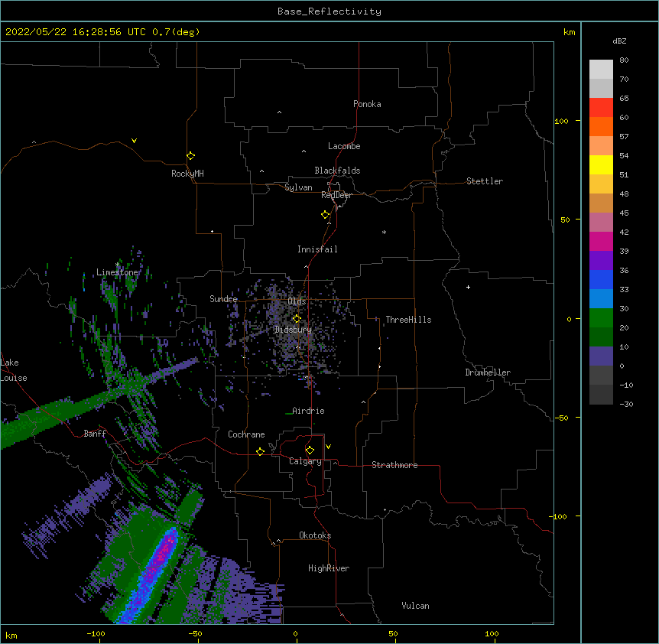Click the Airdrie city label
This screenshot has width=659, height=644.
308,411
